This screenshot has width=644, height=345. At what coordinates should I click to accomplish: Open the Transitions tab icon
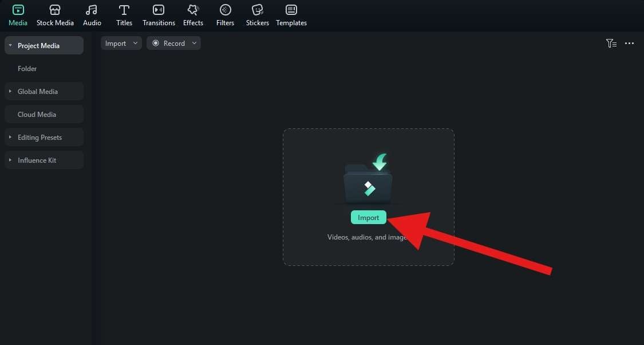(159, 10)
